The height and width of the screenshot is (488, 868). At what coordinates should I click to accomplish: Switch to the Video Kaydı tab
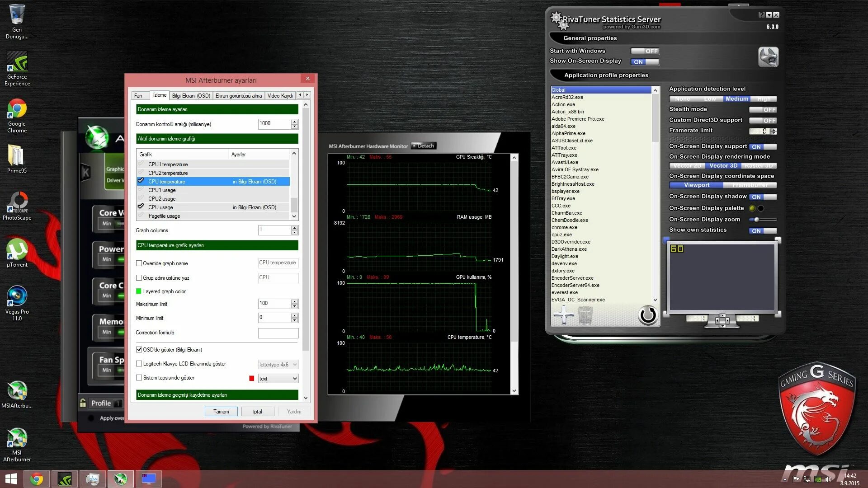[x=280, y=96]
